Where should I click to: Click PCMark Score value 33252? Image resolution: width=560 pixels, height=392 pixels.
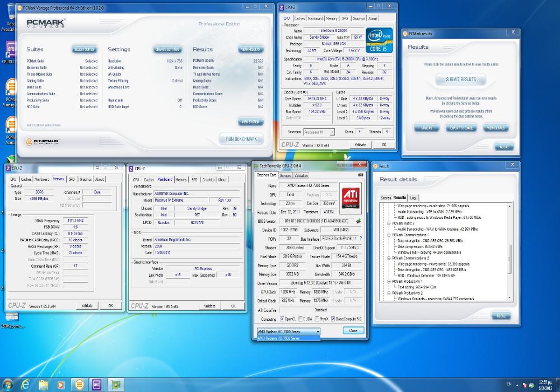click(x=258, y=61)
